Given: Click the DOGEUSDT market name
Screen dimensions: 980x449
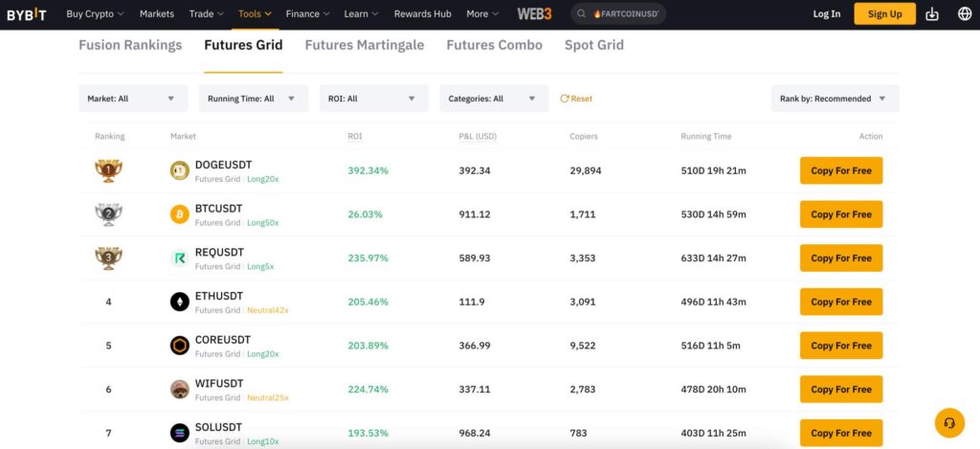Looking at the screenshot, I should tap(224, 165).
